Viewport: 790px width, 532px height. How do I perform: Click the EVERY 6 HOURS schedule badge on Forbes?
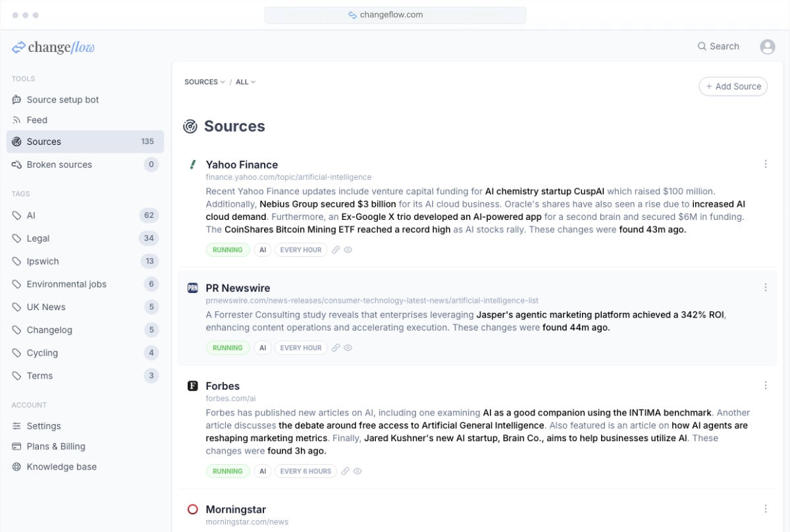305,471
